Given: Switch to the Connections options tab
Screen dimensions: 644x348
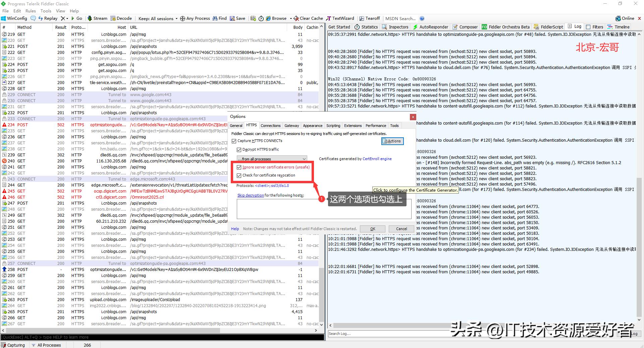Looking at the screenshot, I should click(270, 126).
